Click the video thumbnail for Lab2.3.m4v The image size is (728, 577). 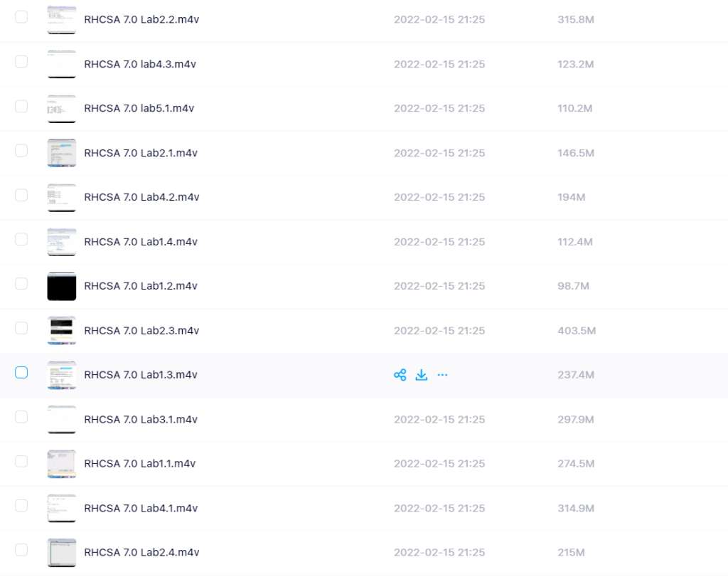[61, 331]
